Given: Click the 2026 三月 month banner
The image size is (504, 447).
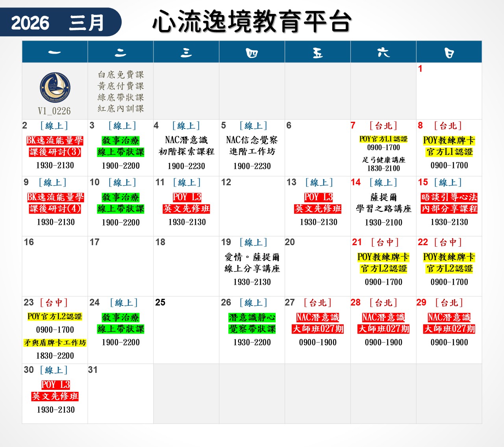Looking at the screenshot, I should [x=58, y=22].
